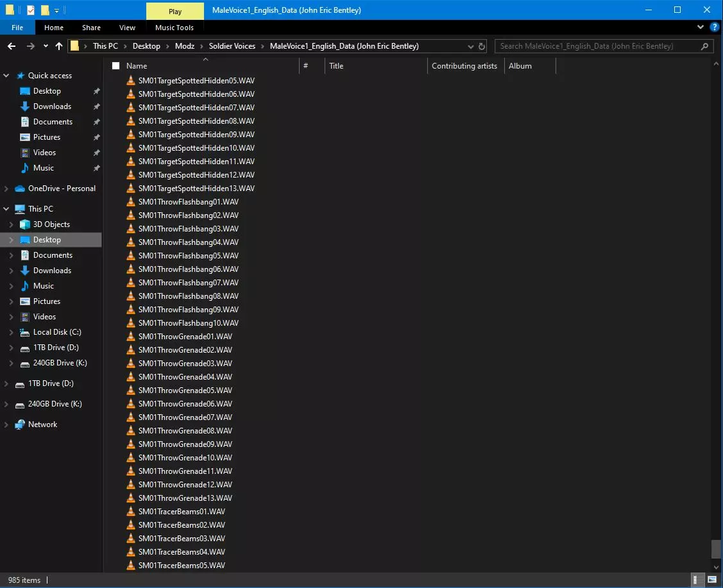Click the scrollbar up arrow
This screenshot has height=588, width=723.
pyautogui.click(x=716, y=63)
